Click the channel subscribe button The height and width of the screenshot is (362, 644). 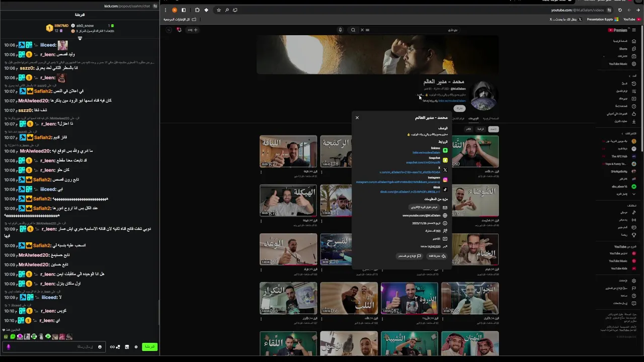click(459, 108)
